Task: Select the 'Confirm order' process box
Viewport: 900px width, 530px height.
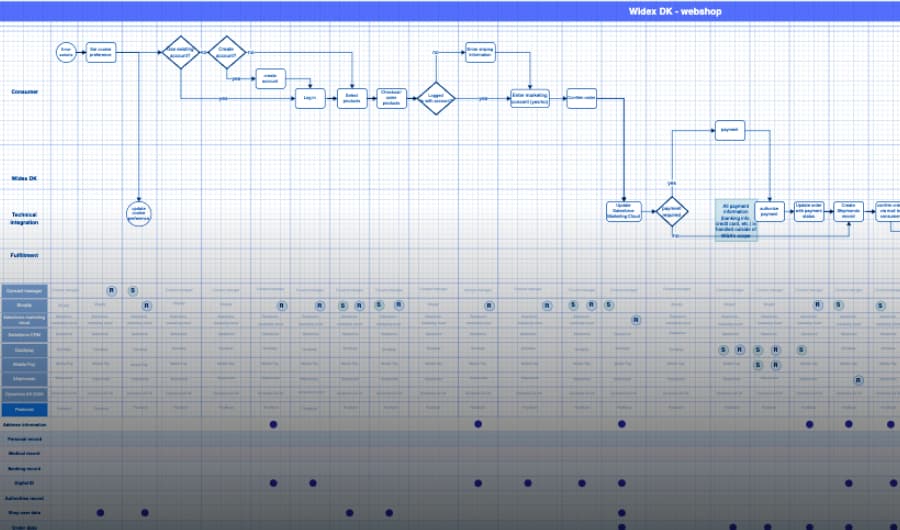Action: (581, 98)
